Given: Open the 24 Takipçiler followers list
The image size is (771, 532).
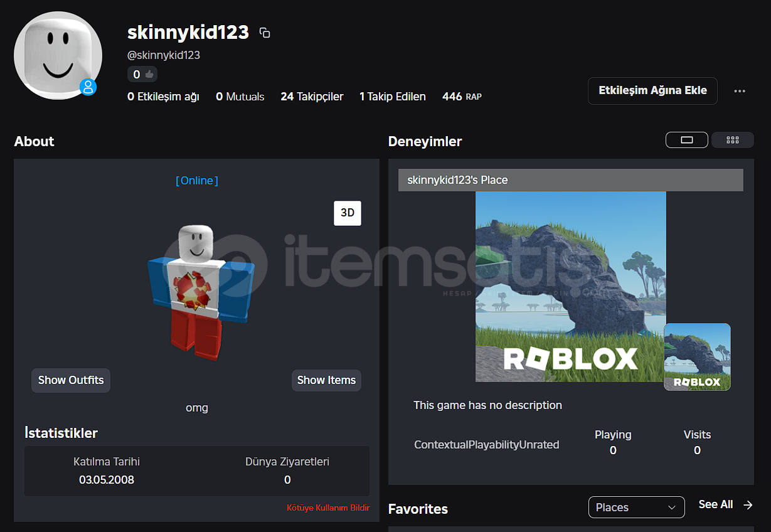Looking at the screenshot, I should click(x=312, y=97).
